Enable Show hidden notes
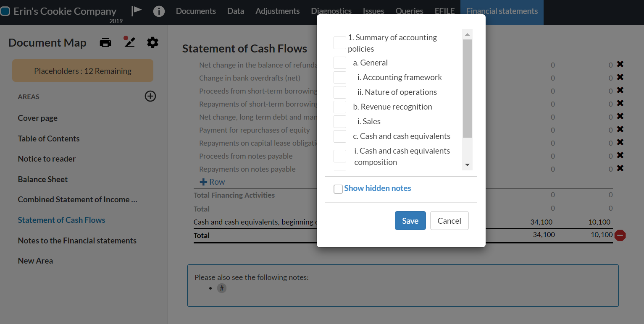This screenshot has height=324, width=644. coord(338,189)
